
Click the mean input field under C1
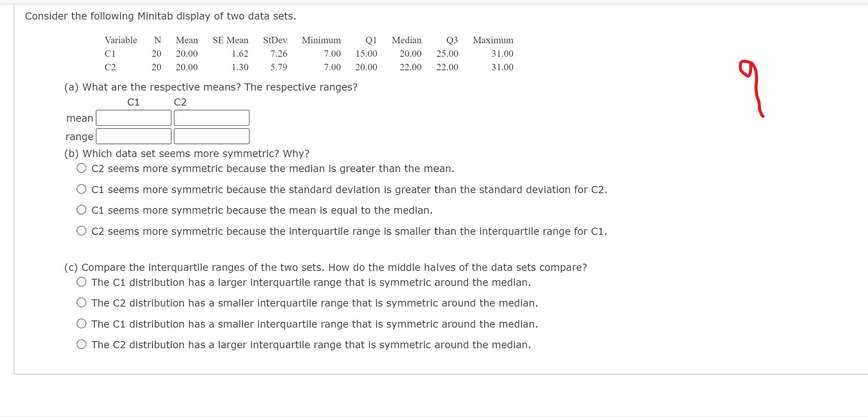tap(134, 118)
